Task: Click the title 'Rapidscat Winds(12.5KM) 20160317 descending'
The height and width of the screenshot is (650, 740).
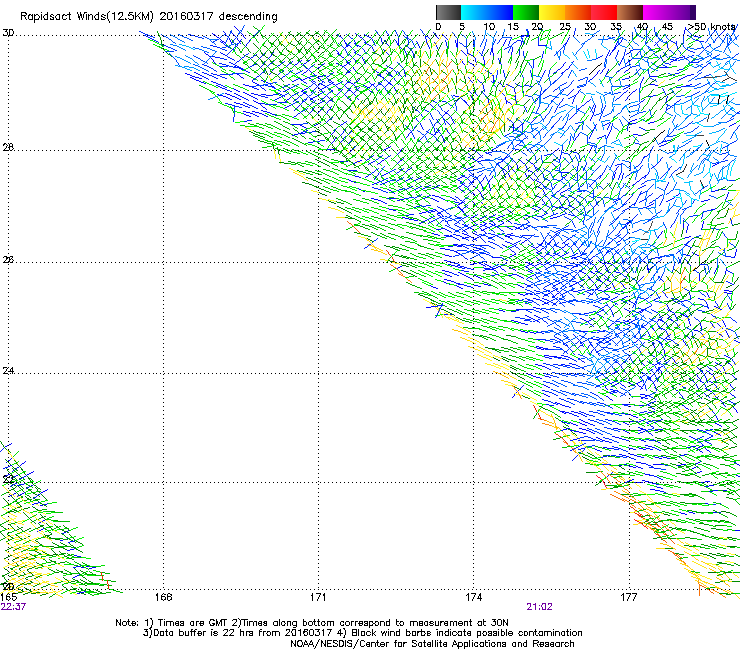Action: point(149,17)
